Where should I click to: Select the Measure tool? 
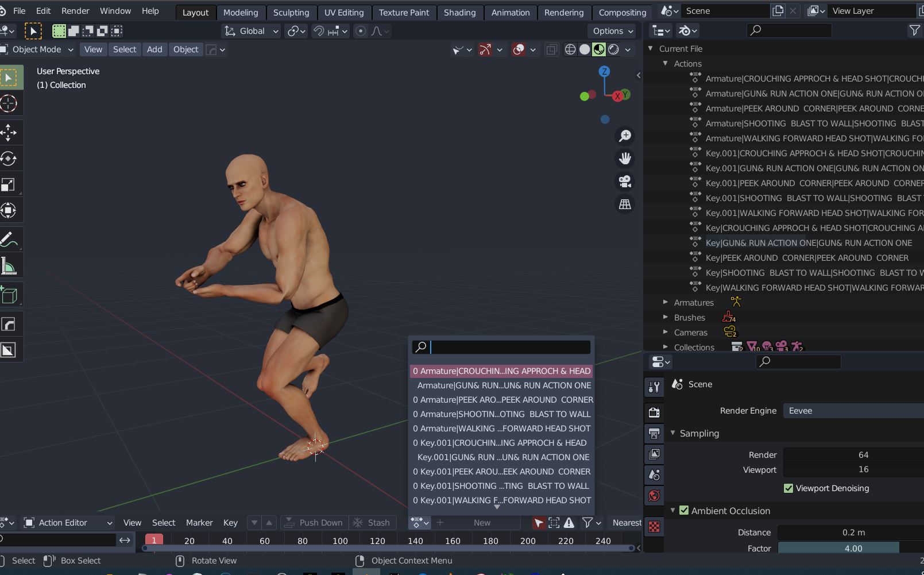(x=9, y=265)
